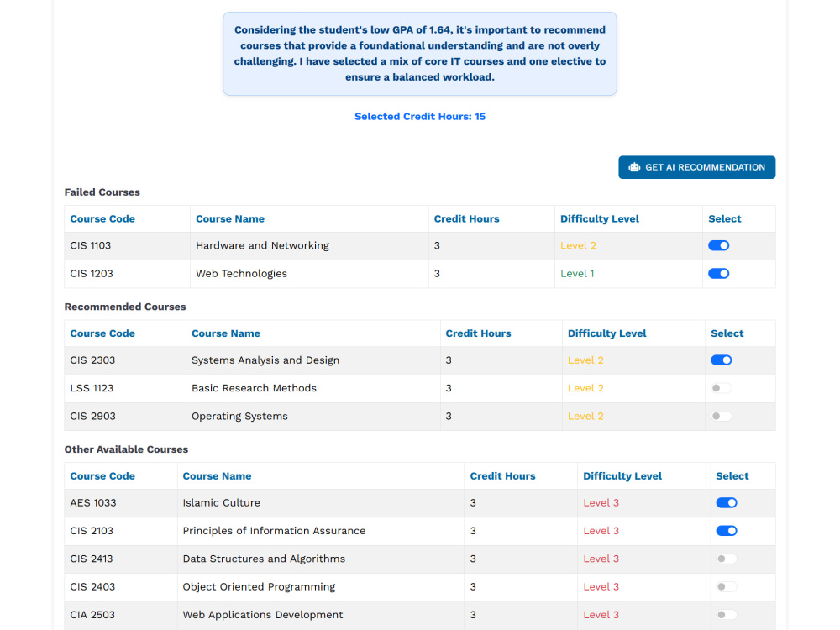Click 'Course Code' header in Recommended Courses table

point(102,333)
